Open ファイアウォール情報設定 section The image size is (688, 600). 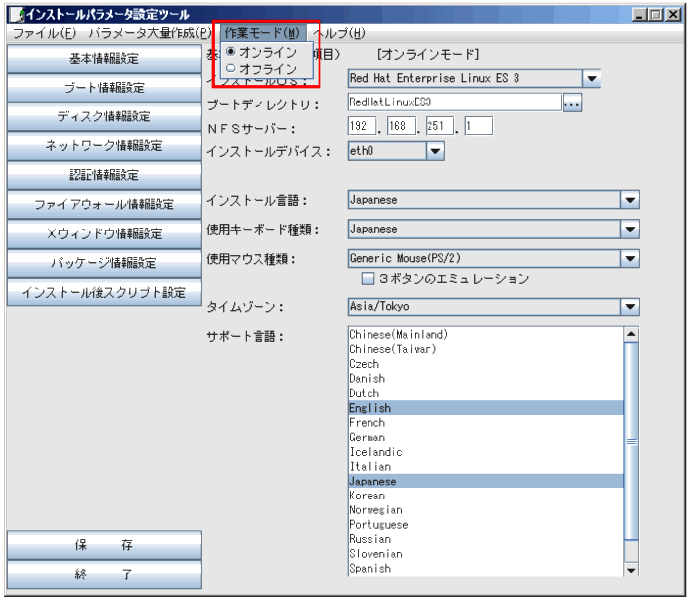[104, 204]
